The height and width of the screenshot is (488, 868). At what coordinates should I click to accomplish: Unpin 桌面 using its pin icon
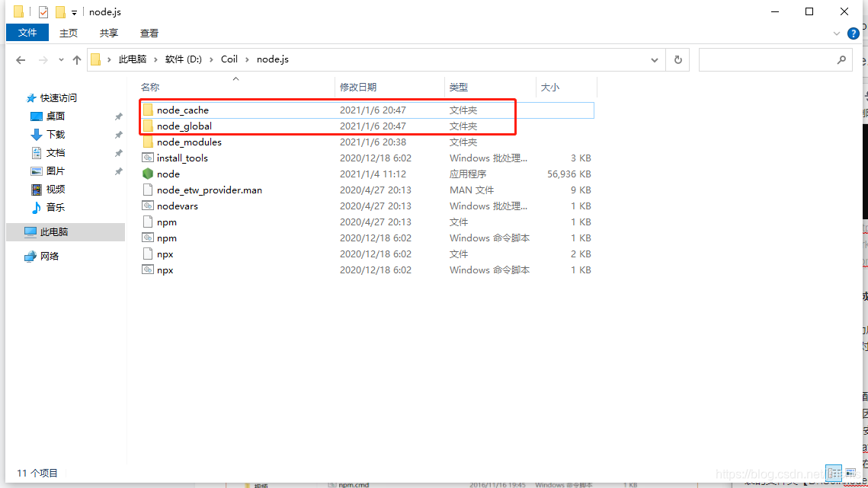tap(118, 116)
